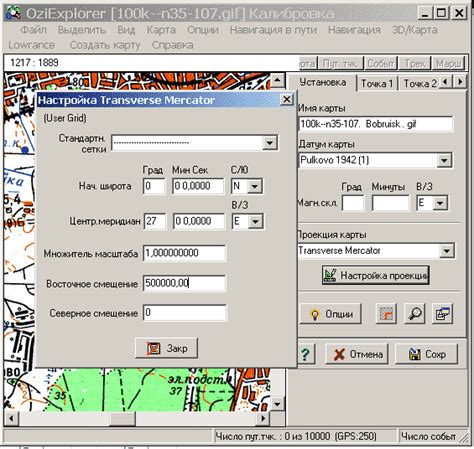Click the map grid icon button beside Опции
Image resolution: width=474 pixels, height=449 pixels.
[386, 313]
